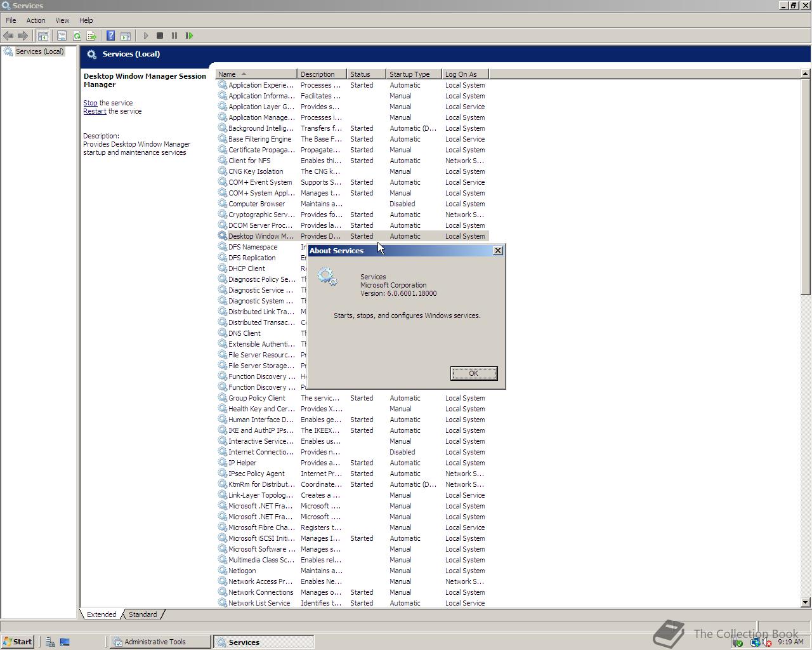This screenshot has width=812, height=650.
Task: Click the Stop Service square icon
Action: click(160, 36)
